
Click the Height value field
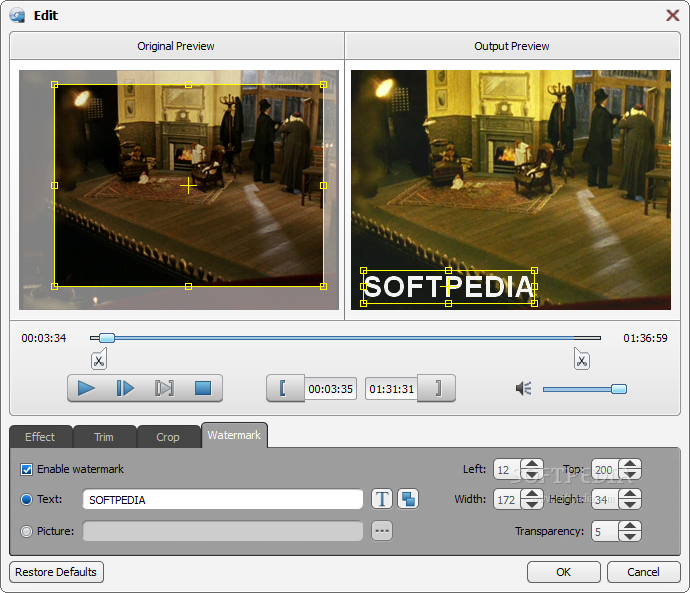pos(605,500)
